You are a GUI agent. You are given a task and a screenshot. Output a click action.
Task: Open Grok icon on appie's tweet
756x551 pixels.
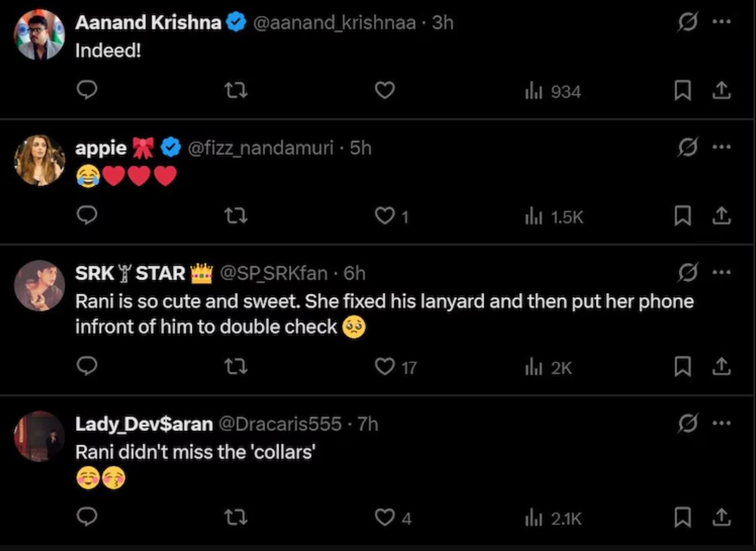687,147
